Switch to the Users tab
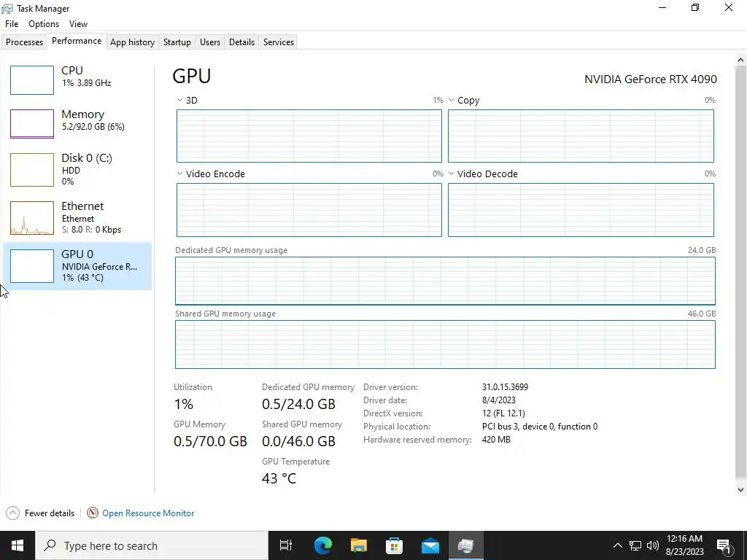The width and height of the screenshot is (747, 560). click(x=210, y=42)
